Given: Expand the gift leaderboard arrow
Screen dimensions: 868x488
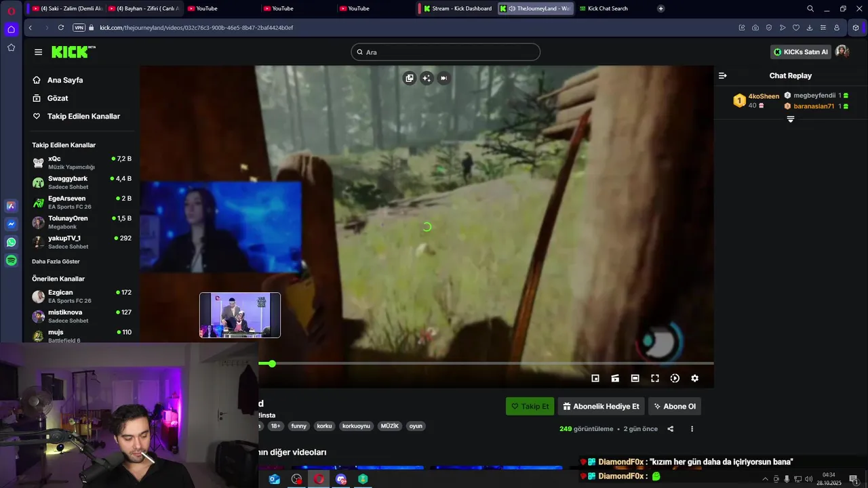Looking at the screenshot, I should (790, 119).
